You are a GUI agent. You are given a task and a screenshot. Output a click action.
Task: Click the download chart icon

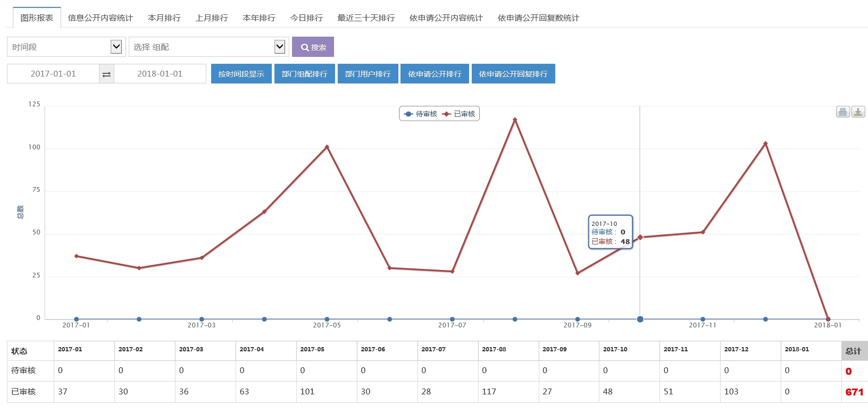coord(858,112)
